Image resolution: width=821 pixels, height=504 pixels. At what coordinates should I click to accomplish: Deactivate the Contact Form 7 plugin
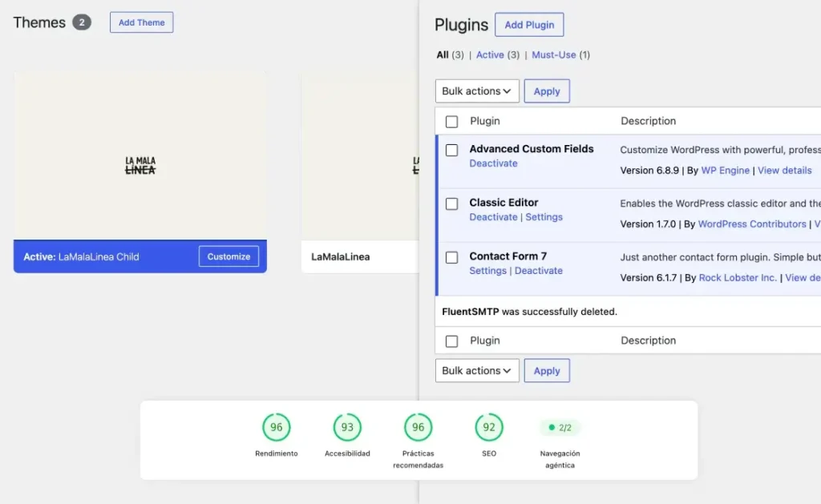538,271
